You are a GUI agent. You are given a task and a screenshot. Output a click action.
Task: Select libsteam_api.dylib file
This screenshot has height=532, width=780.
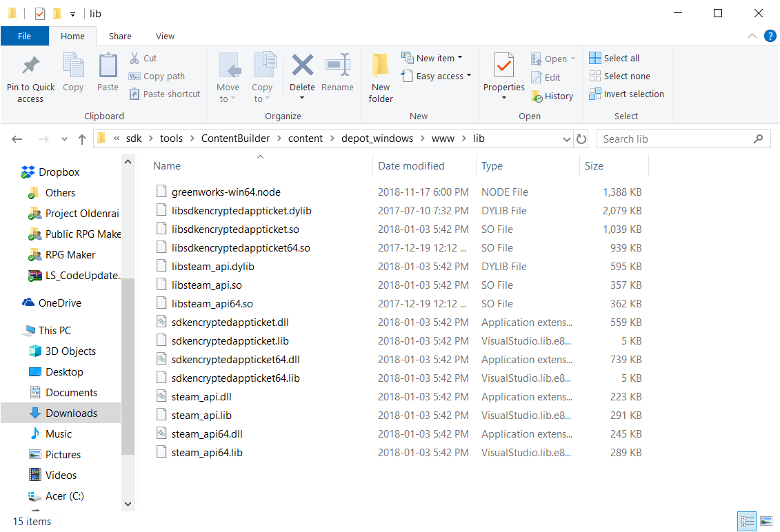click(213, 267)
